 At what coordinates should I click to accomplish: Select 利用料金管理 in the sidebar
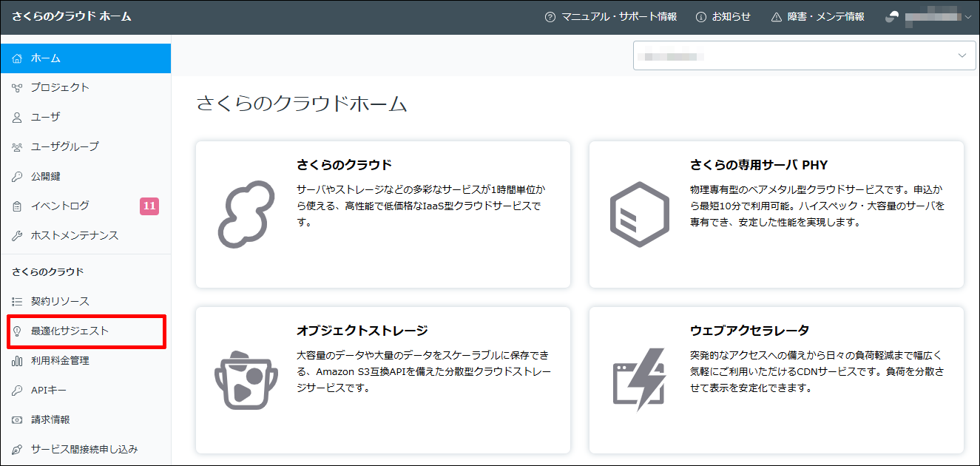click(x=86, y=360)
